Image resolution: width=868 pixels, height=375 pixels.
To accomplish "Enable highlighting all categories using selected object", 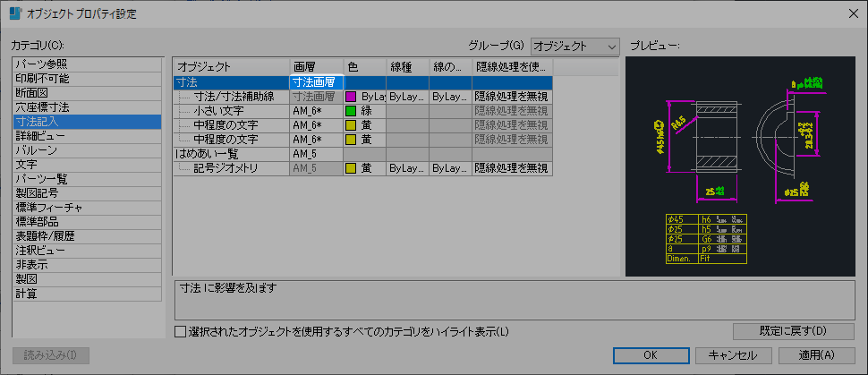I will click(x=181, y=332).
